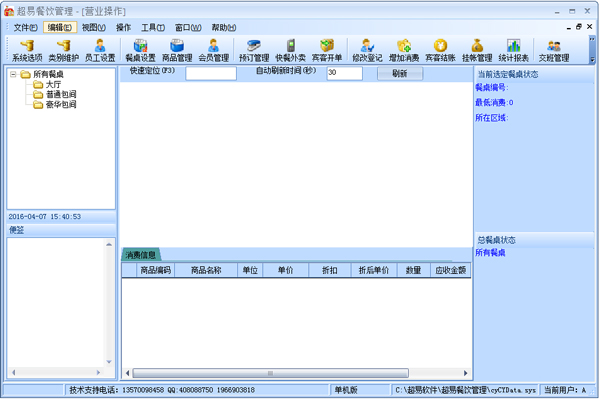600x399 pixels.
Task: Collapse the 所有餐桌 tree node
Action: [x=13, y=74]
